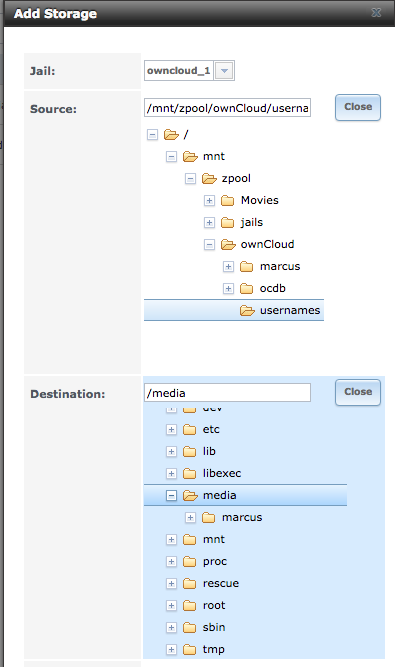Open the Jail dropdown arrow
The width and height of the screenshot is (395, 667).
point(224,71)
